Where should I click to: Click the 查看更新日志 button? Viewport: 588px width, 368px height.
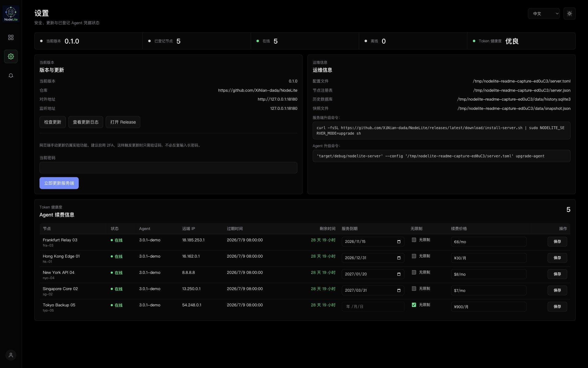86,122
